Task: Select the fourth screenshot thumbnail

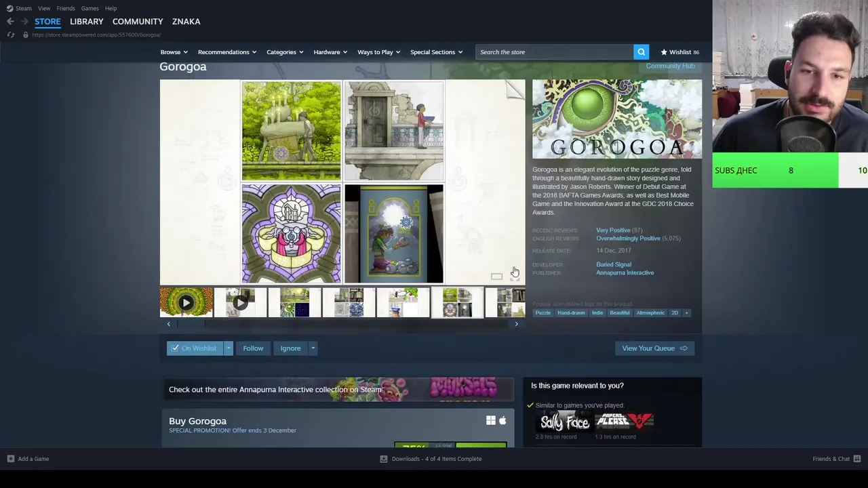Action: [x=349, y=303]
